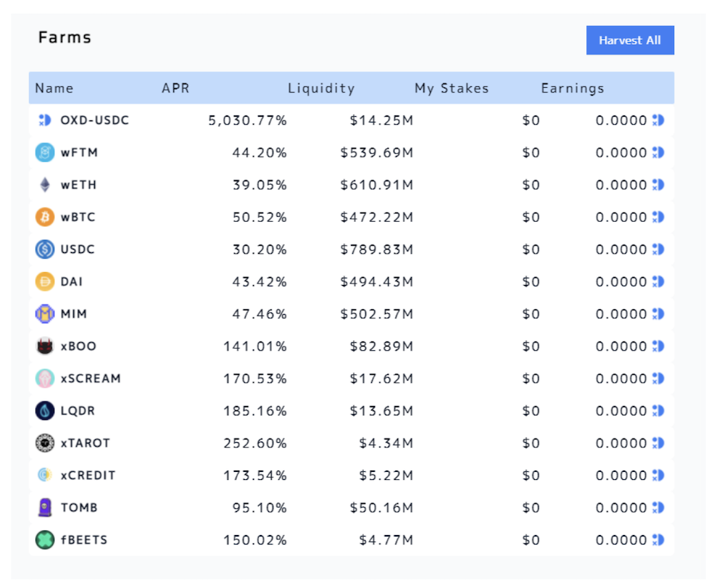The image size is (725, 588).
Task: Click the OXD earnings icon in wFTM row
Action: pyautogui.click(x=658, y=152)
